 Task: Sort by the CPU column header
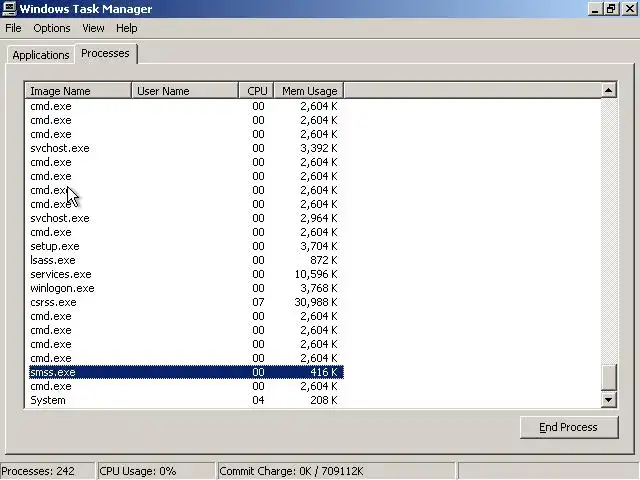coord(256,91)
